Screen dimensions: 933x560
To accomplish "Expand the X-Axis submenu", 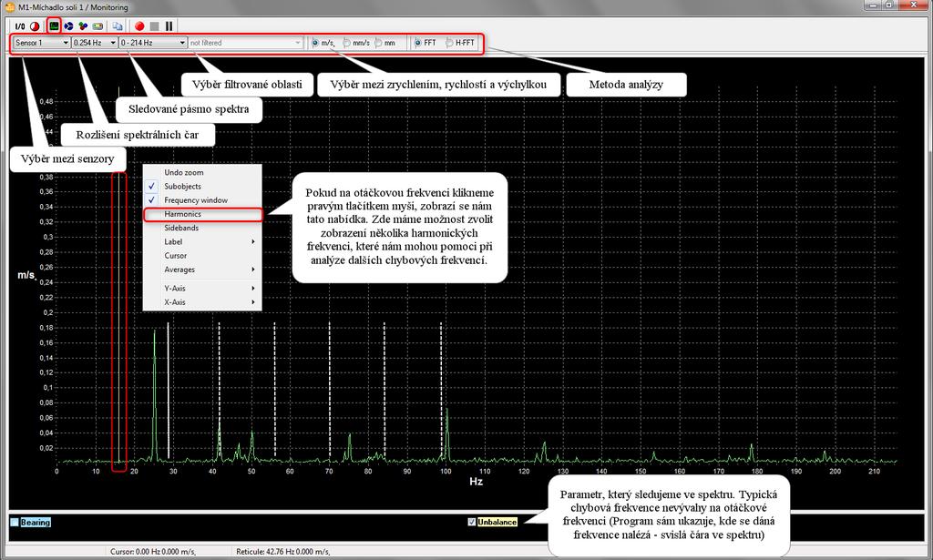I will tap(202, 302).
